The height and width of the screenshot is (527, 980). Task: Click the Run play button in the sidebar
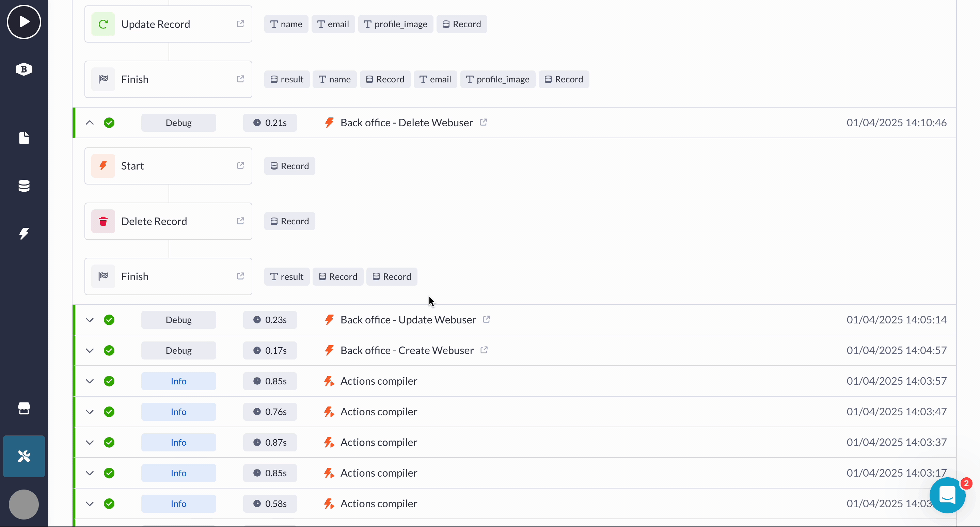pos(23,22)
